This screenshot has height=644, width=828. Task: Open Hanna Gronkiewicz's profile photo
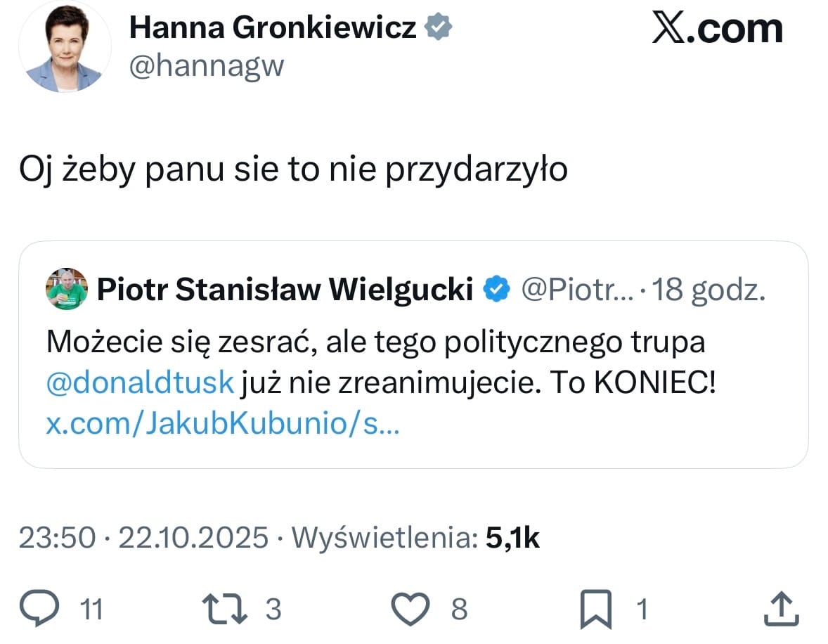pos(65,47)
